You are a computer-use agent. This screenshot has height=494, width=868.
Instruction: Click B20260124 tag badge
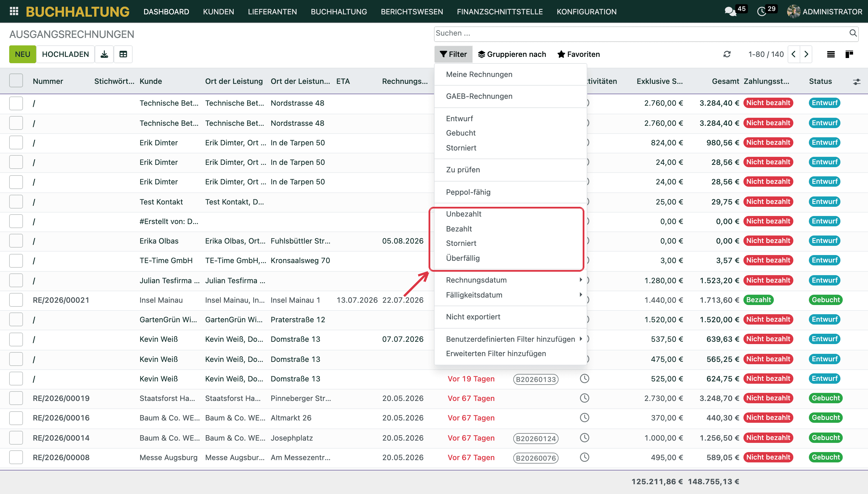pos(536,438)
